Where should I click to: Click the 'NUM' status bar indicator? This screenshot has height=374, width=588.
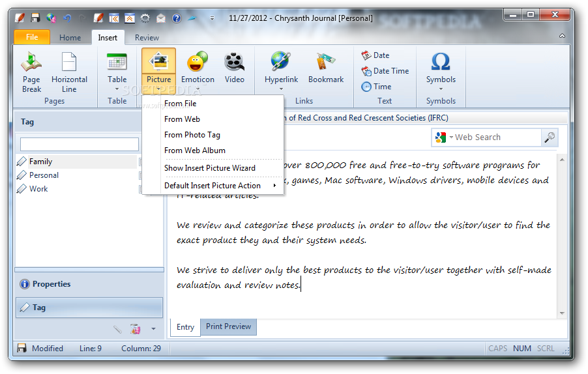click(522, 349)
